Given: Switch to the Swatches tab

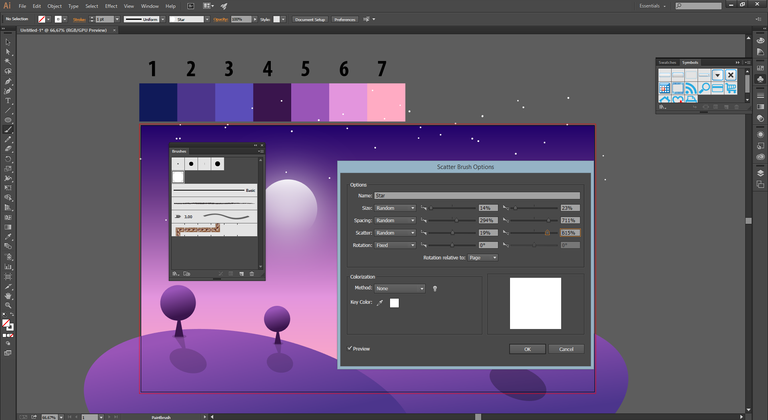Looking at the screenshot, I should click(x=667, y=62).
